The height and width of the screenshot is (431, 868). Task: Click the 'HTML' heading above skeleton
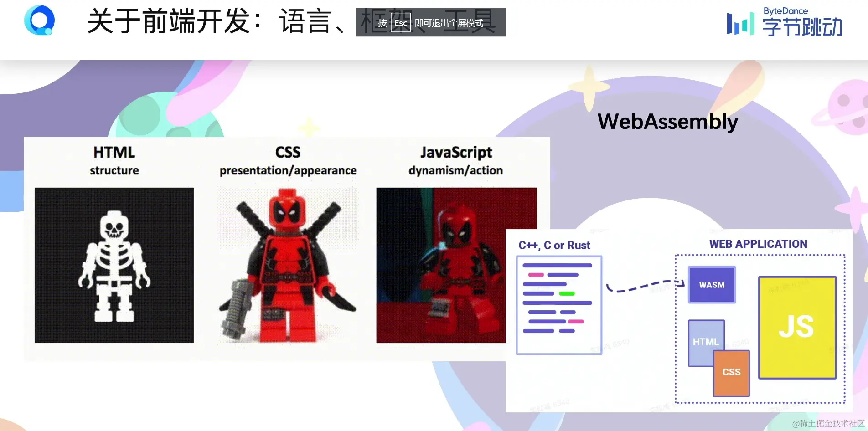(x=114, y=152)
